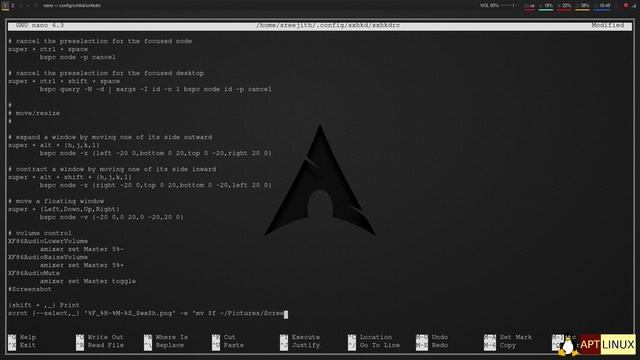
Task: Place cursor on 'bspc node -p cancel' line
Action: pos(78,57)
